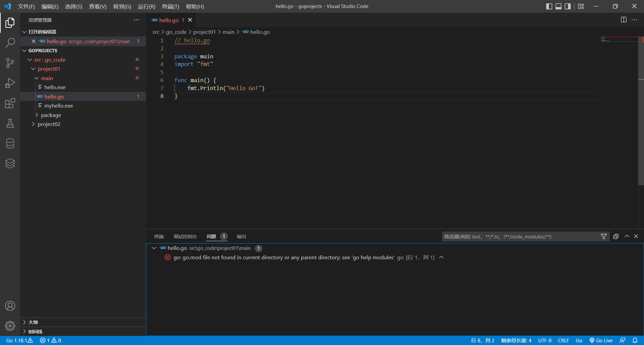The width and height of the screenshot is (644, 345).
Task: Open the Manage gear settings
Action: 10,326
